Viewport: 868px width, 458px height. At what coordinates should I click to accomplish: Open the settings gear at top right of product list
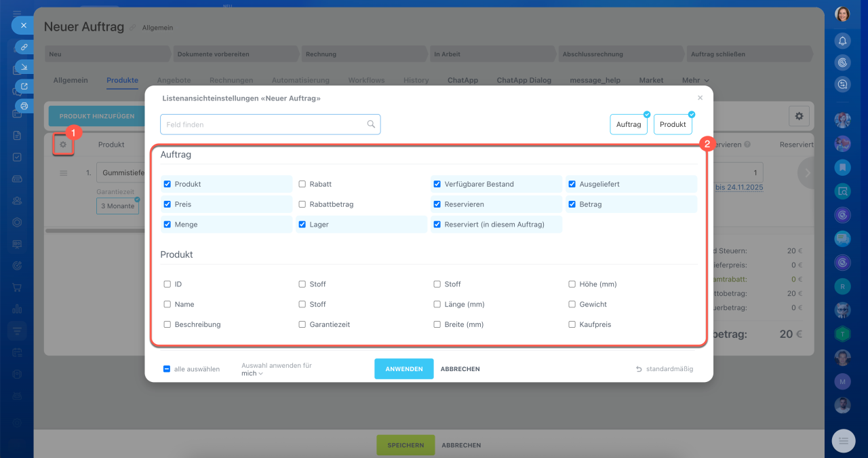(799, 117)
